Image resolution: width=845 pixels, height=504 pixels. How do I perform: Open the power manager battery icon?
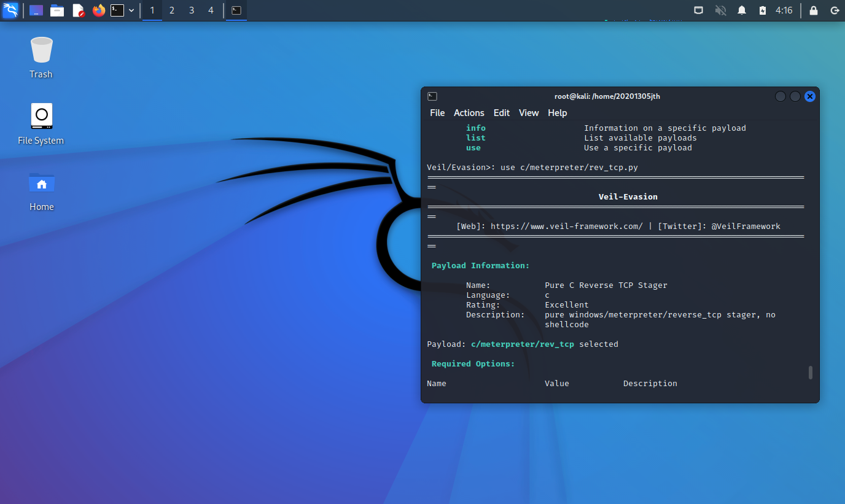click(x=762, y=10)
